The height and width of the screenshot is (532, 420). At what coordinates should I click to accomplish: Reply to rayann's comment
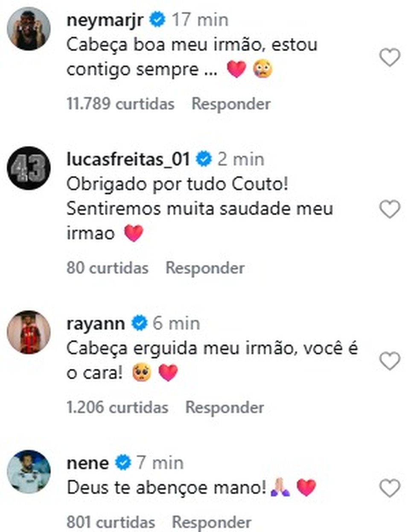point(225,407)
